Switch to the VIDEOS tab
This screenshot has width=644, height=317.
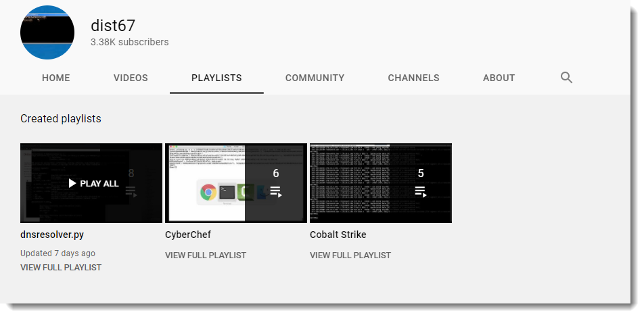(131, 78)
